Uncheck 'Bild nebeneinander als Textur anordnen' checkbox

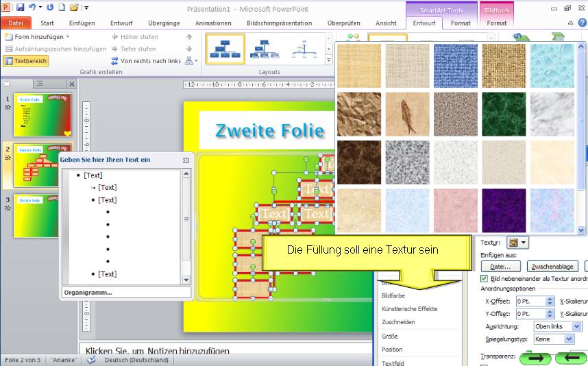coord(485,279)
